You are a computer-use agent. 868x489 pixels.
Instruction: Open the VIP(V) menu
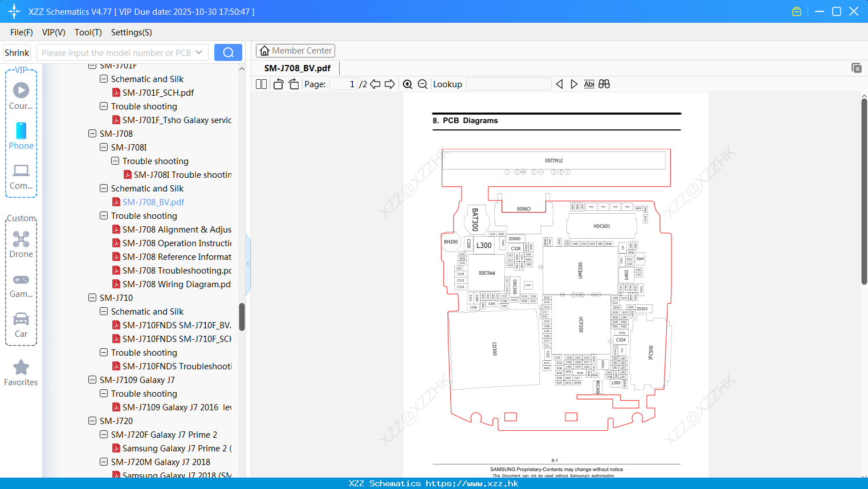click(x=54, y=32)
